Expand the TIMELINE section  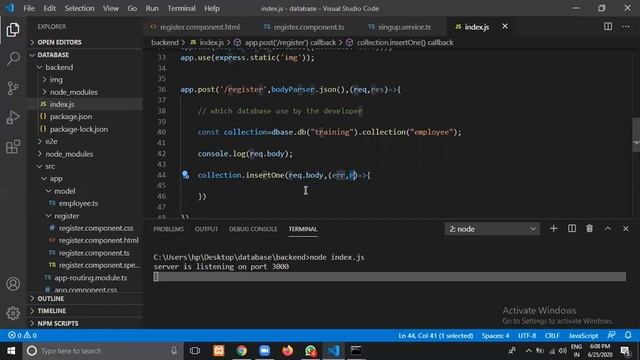(51, 311)
